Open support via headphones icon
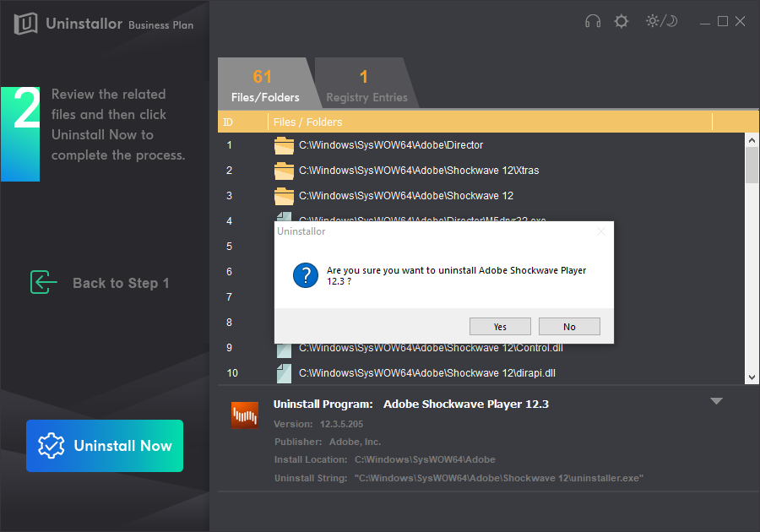Viewport: 760px width, 532px height. click(x=592, y=21)
